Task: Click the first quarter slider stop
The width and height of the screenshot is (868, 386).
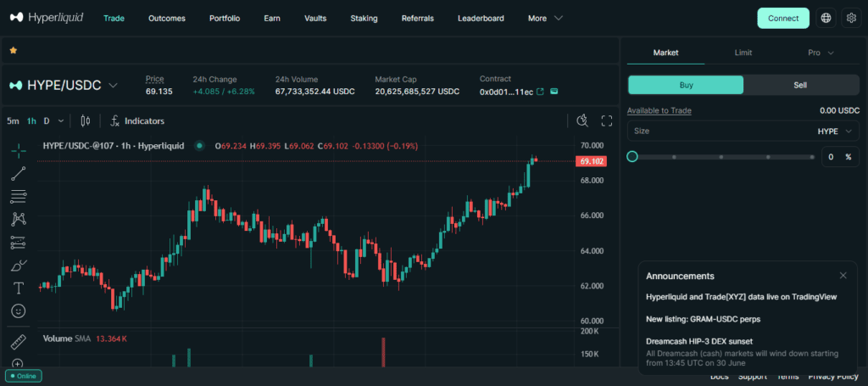Action: pyautogui.click(x=674, y=157)
